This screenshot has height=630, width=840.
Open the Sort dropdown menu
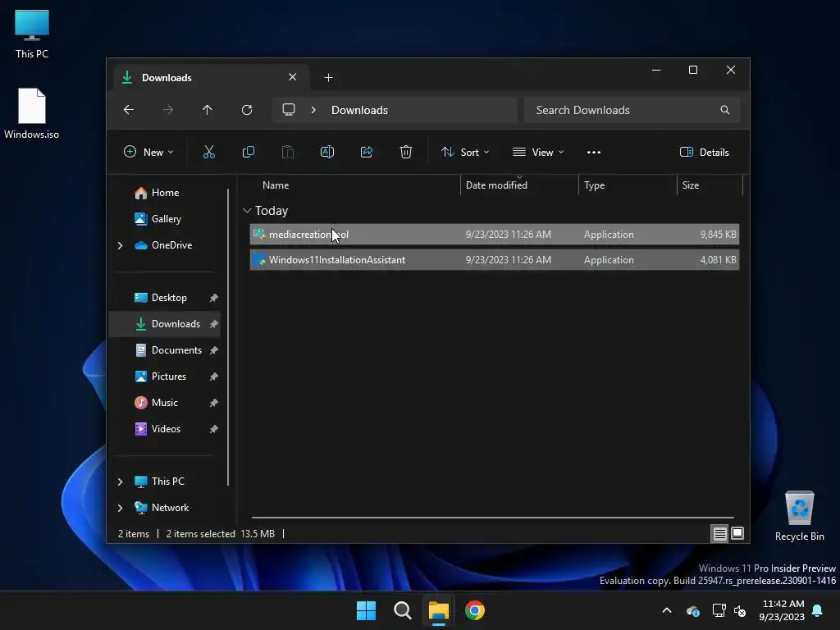click(x=465, y=152)
